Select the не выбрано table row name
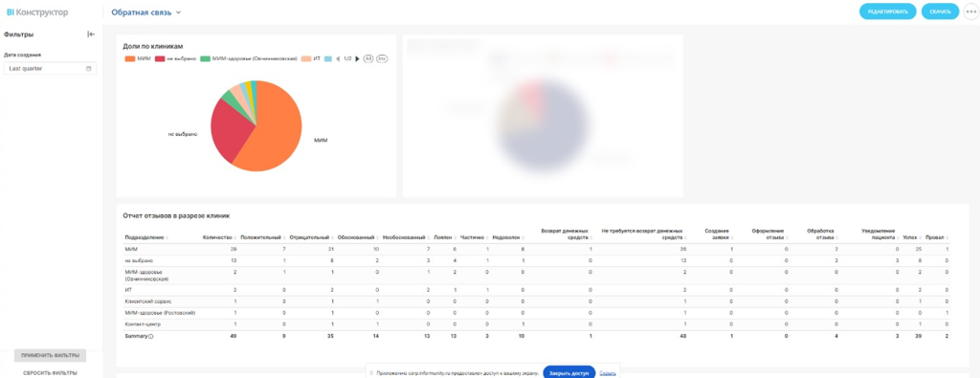 [x=139, y=260]
